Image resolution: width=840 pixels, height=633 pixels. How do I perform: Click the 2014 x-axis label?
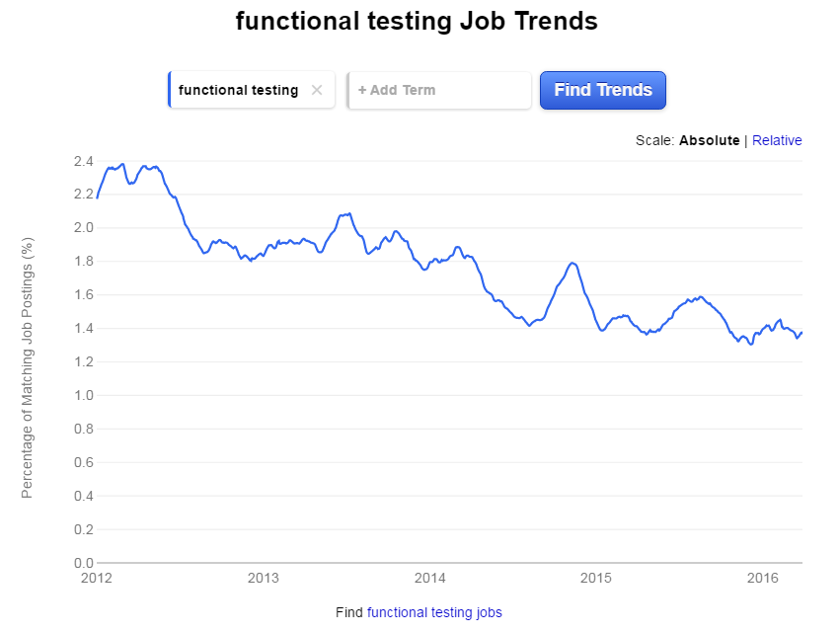pos(430,578)
